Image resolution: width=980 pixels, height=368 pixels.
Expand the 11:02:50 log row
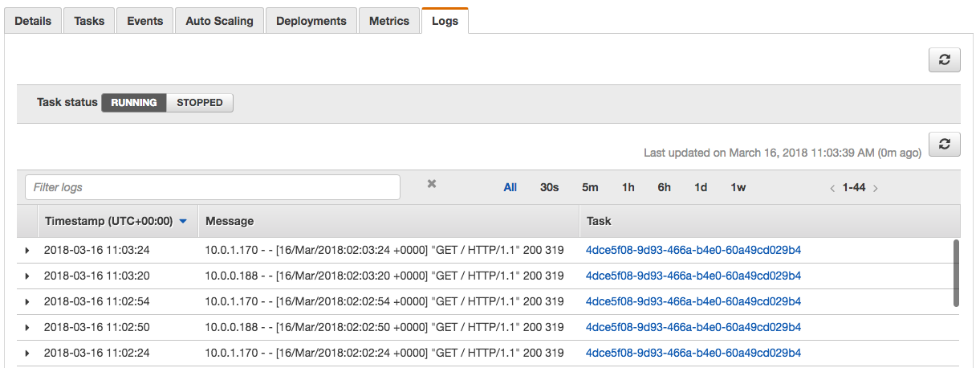tap(27, 328)
